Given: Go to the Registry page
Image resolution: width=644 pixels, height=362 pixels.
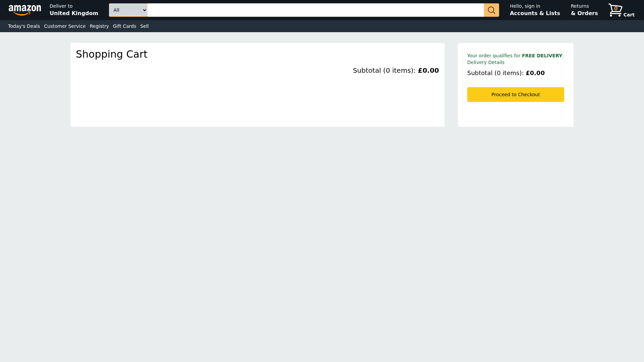Looking at the screenshot, I should (x=99, y=26).
